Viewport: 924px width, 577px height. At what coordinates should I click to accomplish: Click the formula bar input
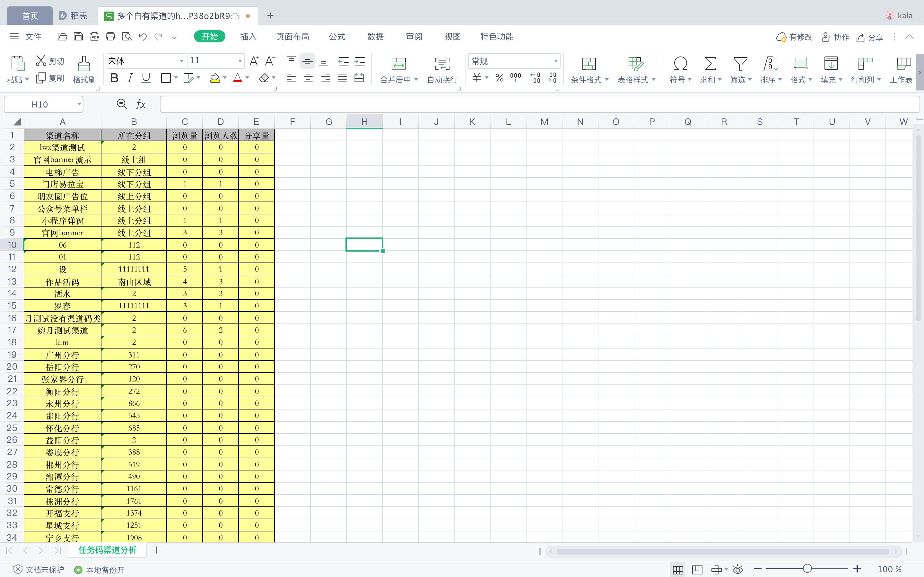click(x=539, y=104)
